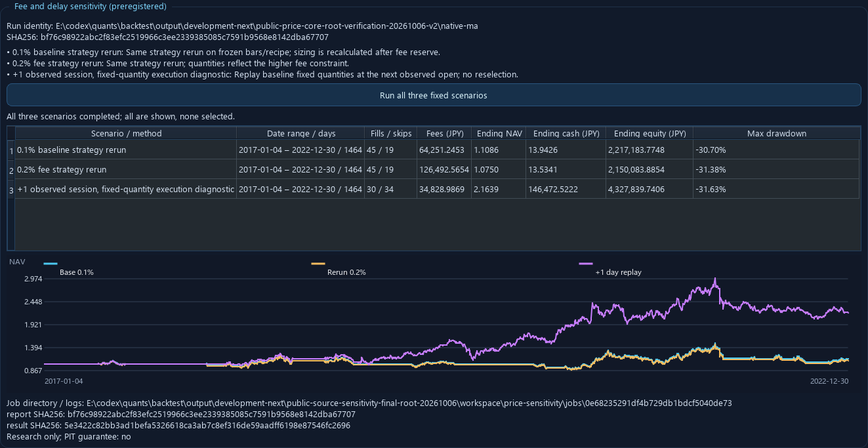
Task: Sort by the Fees (JPY) column header
Action: click(444, 133)
